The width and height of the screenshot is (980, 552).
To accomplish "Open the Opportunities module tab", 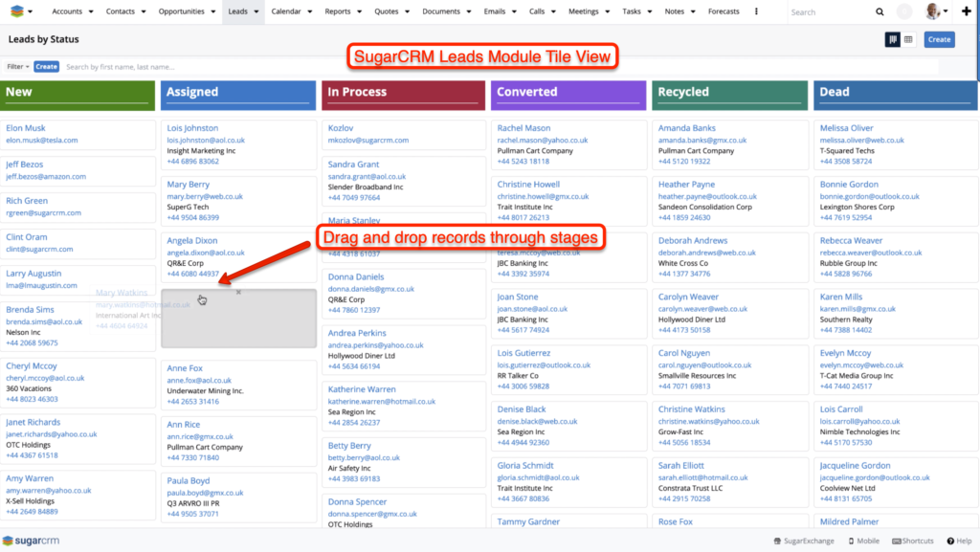I will point(181,11).
